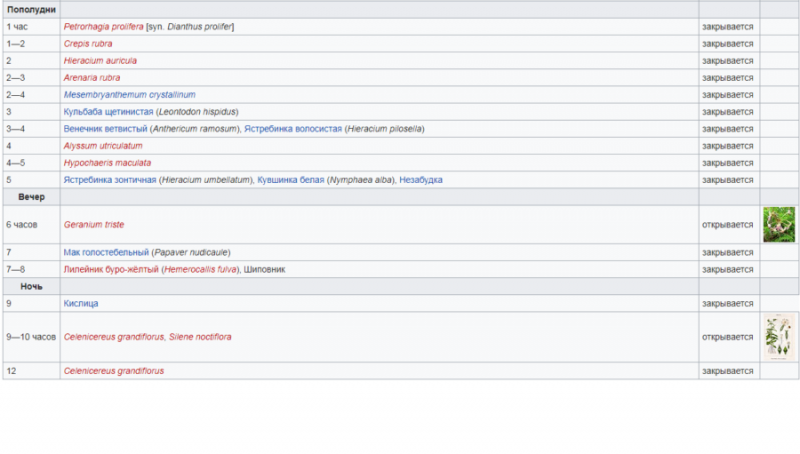Screen dimensions: 800x454
Task: Click the 'Dianthus prolifer' synonym text
Action: click(x=199, y=27)
